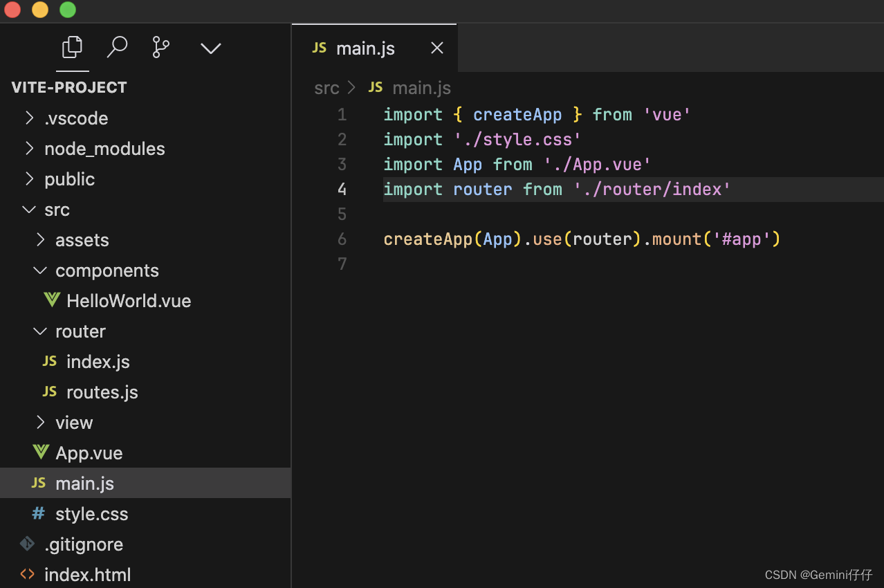The image size is (884, 588).
Task: Open style.css from the file tree
Action: 92,514
